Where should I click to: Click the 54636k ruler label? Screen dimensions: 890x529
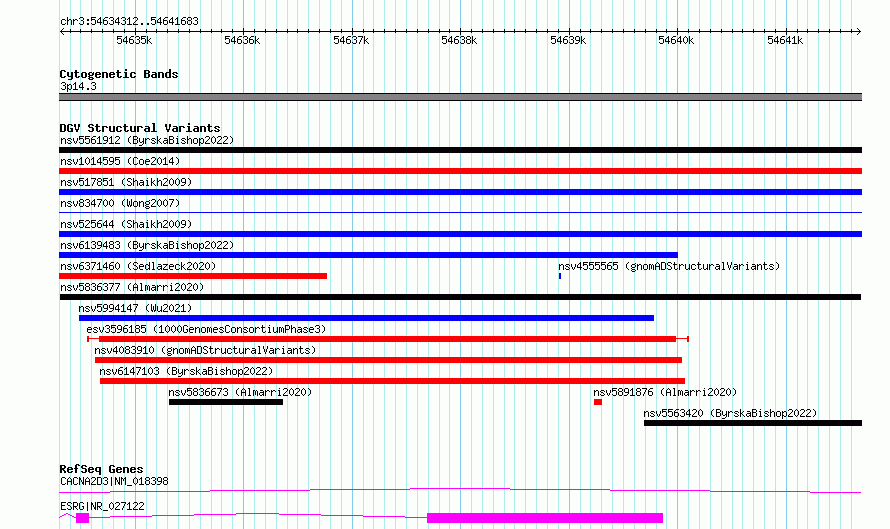[242, 40]
